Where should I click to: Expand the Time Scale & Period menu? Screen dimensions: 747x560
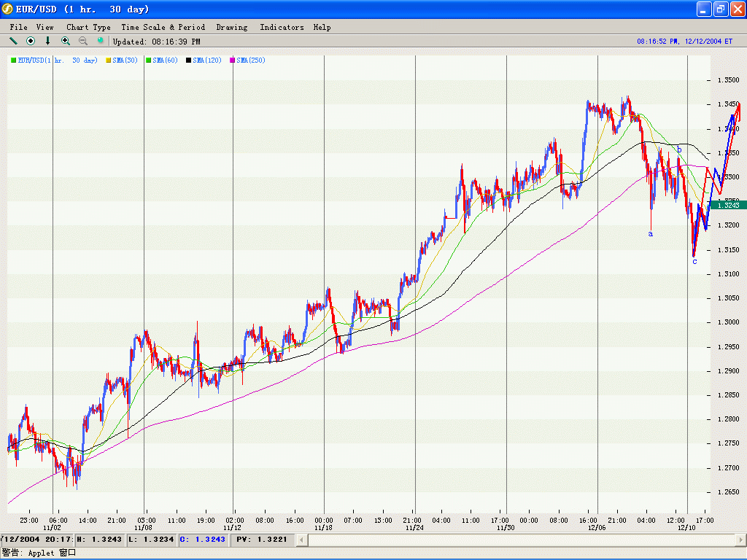point(163,27)
